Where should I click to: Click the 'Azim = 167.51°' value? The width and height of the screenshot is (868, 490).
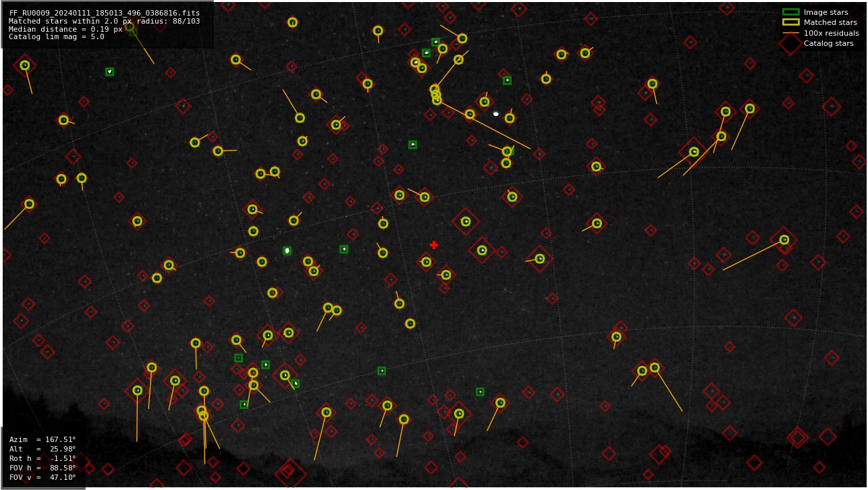click(43, 439)
